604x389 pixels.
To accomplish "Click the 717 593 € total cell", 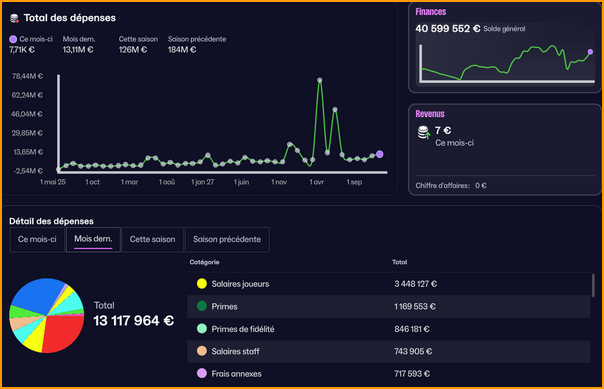I will [x=412, y=374].
